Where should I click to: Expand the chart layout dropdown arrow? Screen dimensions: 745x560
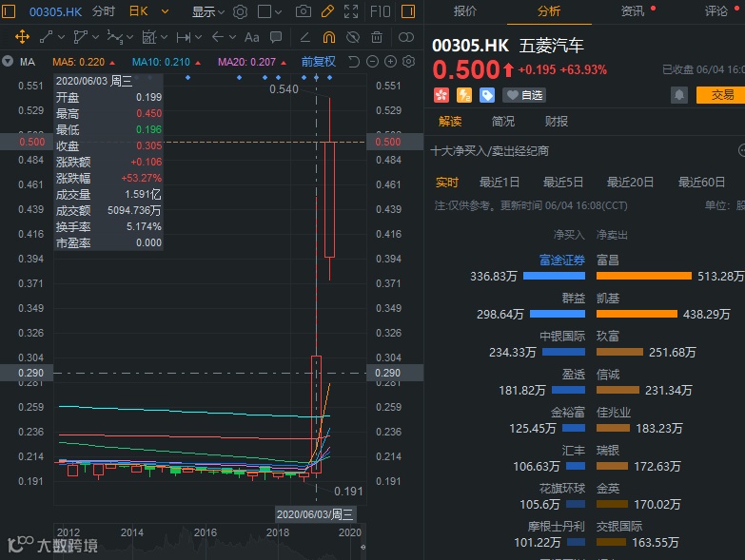click(279, 11)
